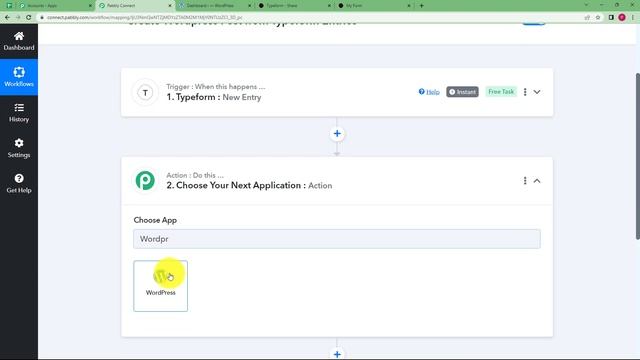Open the Chrome three-dot menu
This screenshot has width=640, height=360.
(x=633, y=18)
